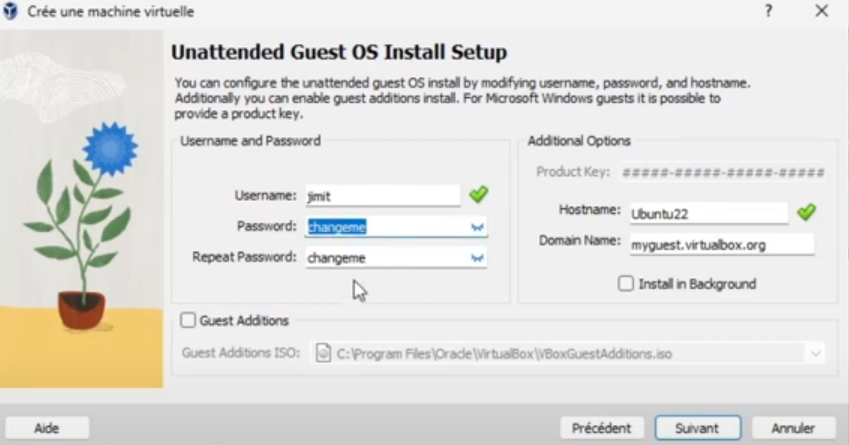Click the green checkmark beside Username
Screen dimensions: 849x445
point(479,194)
